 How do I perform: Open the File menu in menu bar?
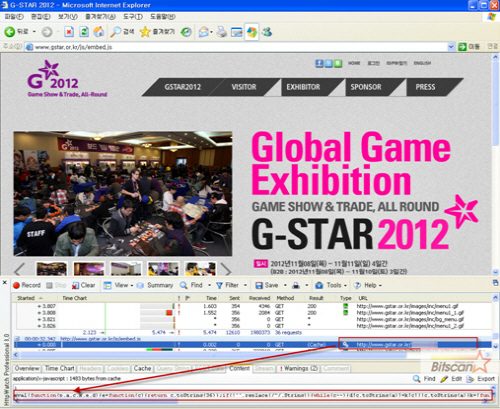(x=14, y=16)
